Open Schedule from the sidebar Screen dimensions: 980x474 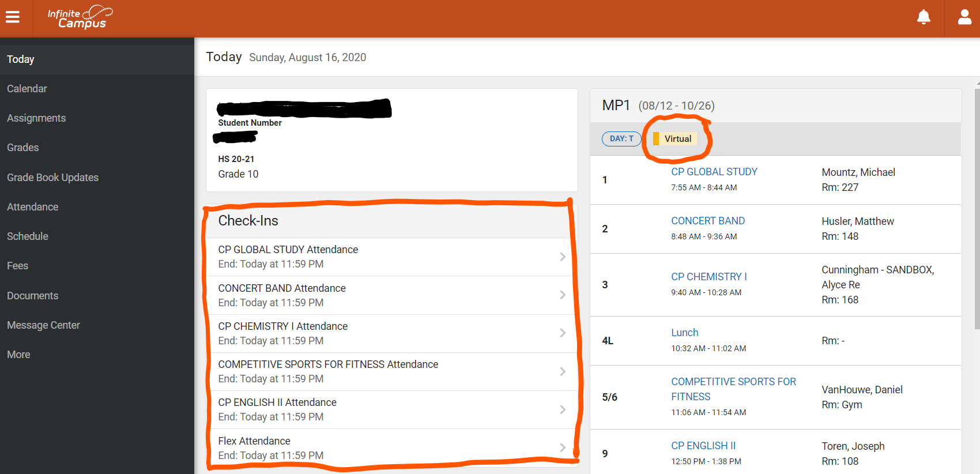(x=97, y=236)
